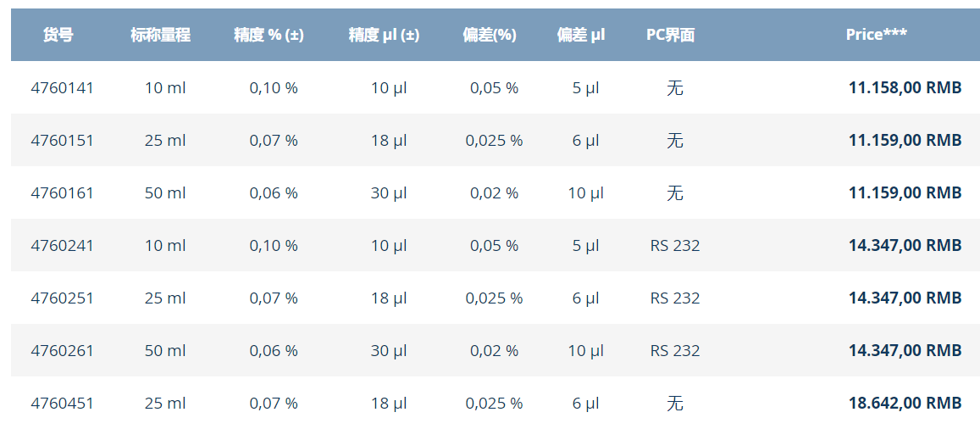This screenshot has height=429, width=980.
Task: Click 14.347,00 RMB price for 4760261
Action: coord(905,351)
